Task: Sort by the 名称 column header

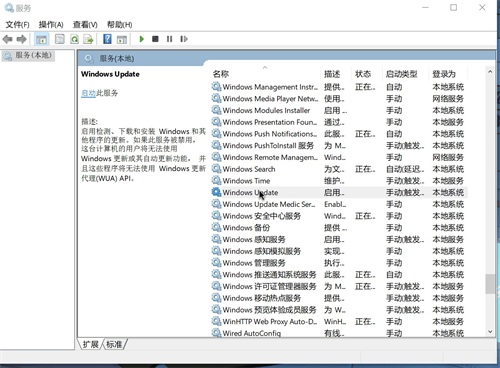Action: pyautogui.click(x=221, y=74)
